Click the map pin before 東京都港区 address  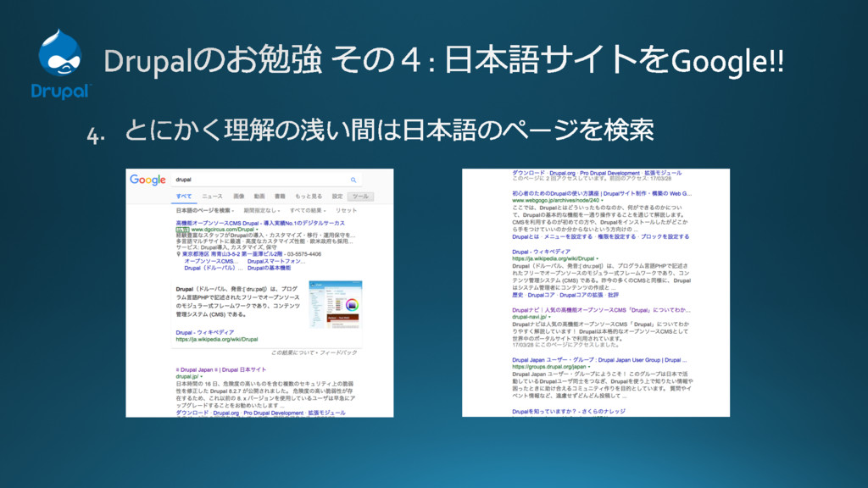[x=178, y=254]
